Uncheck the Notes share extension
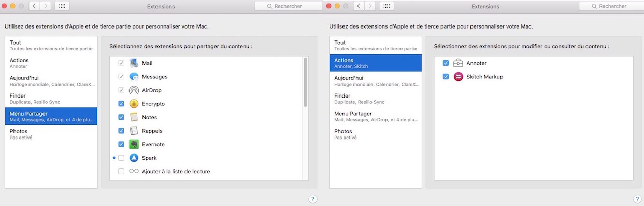Screen dimensions: 644x206 point(121,117)
